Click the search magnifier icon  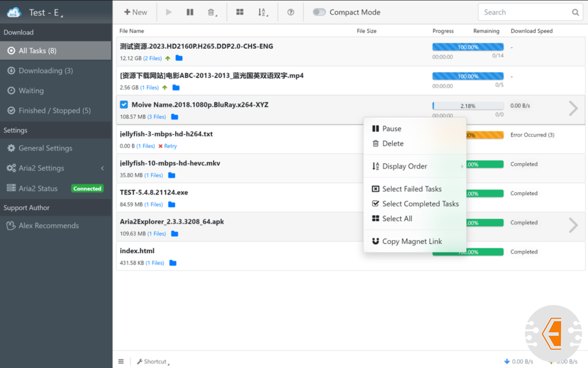pos(575,12)
